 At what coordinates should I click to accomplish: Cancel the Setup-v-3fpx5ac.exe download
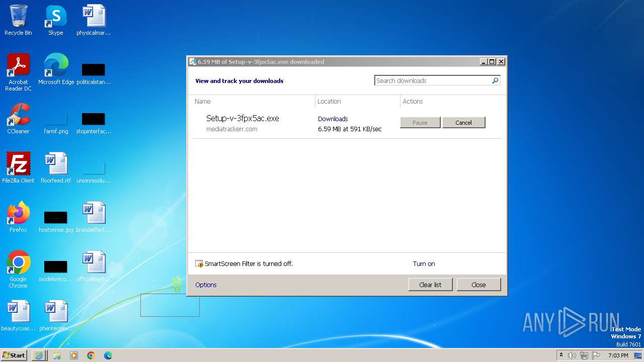463,123
